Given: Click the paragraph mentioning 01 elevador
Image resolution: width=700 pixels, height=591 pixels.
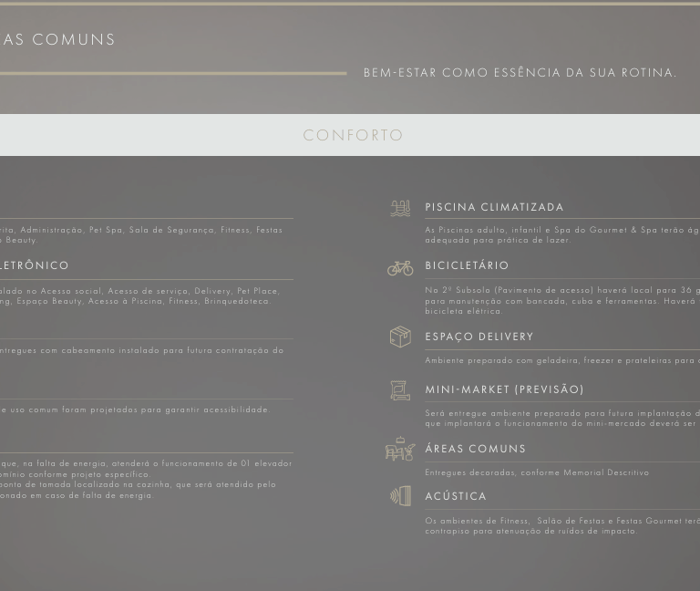Looking at the screenshot, I should (x=146, y=463).
